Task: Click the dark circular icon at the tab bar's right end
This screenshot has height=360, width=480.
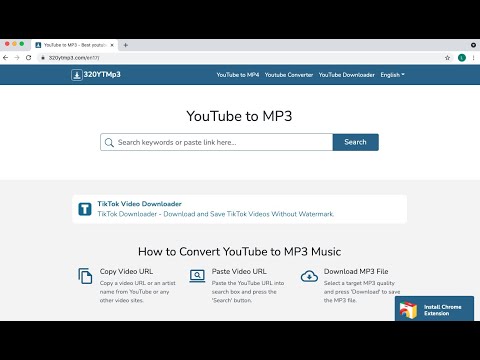Action: tap(473, 45)
